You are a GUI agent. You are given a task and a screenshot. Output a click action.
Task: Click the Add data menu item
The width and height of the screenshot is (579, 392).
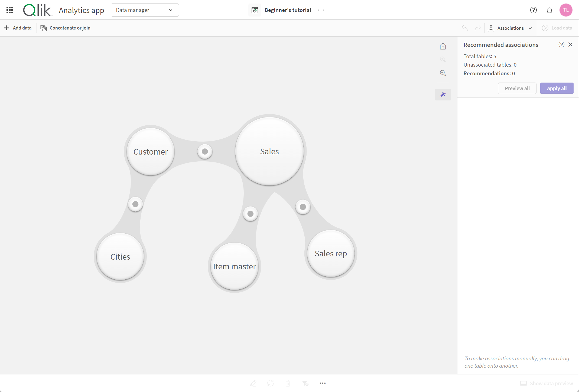pyautogui.click(x=18, y=28)
